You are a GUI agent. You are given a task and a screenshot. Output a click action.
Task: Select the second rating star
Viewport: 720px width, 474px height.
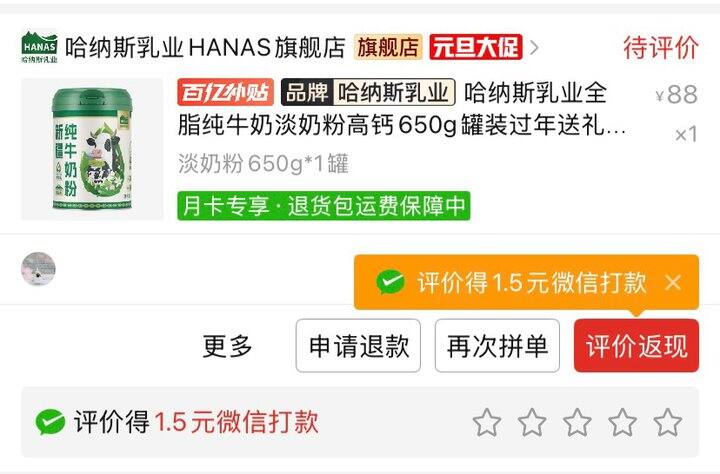click(x=532, y=422)
